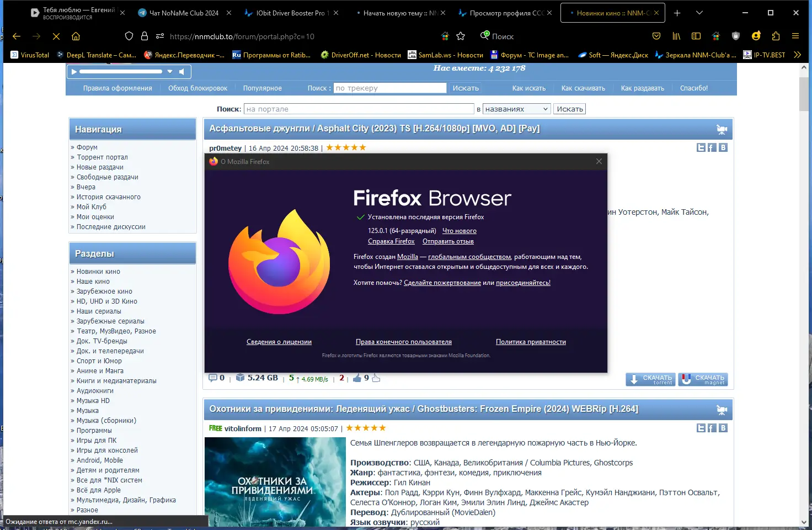This screenshot has height=530, width=812.
Task: Open 'Политика приватности' link in dialog
Action: click(531, 342)
